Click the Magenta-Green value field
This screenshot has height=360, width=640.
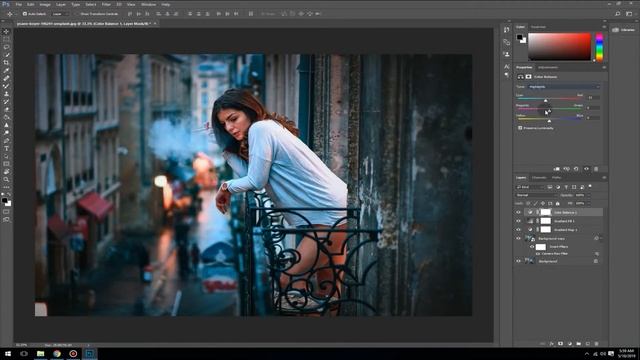click(x=593, y=108)
